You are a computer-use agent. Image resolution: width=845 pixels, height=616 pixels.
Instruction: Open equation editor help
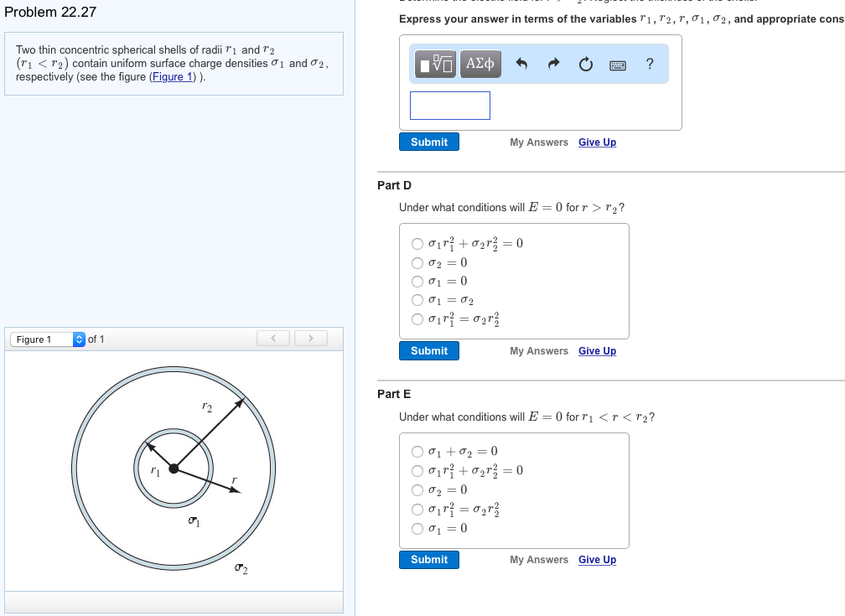[x=651, y=63]
